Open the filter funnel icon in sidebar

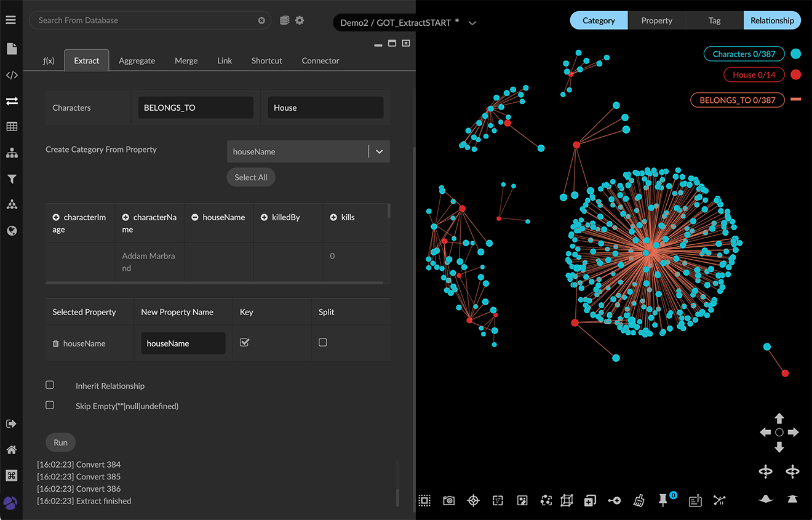point(11,179)
